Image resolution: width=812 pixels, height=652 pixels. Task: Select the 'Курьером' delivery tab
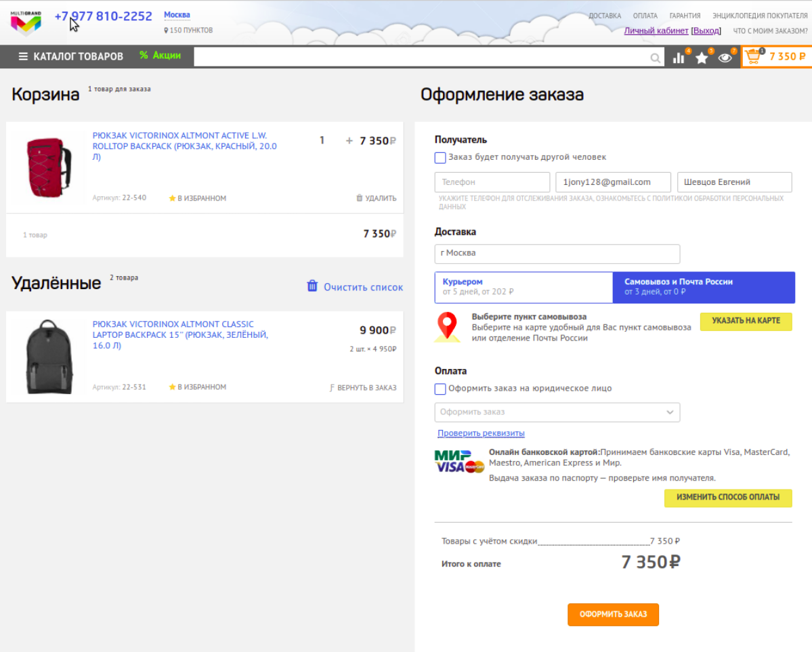click(x=523, y=287)
